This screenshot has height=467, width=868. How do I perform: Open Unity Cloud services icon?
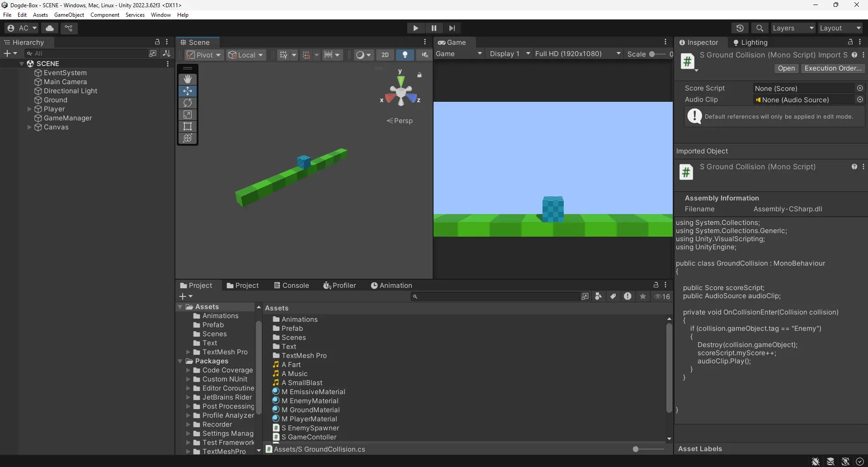click(50, 28)
